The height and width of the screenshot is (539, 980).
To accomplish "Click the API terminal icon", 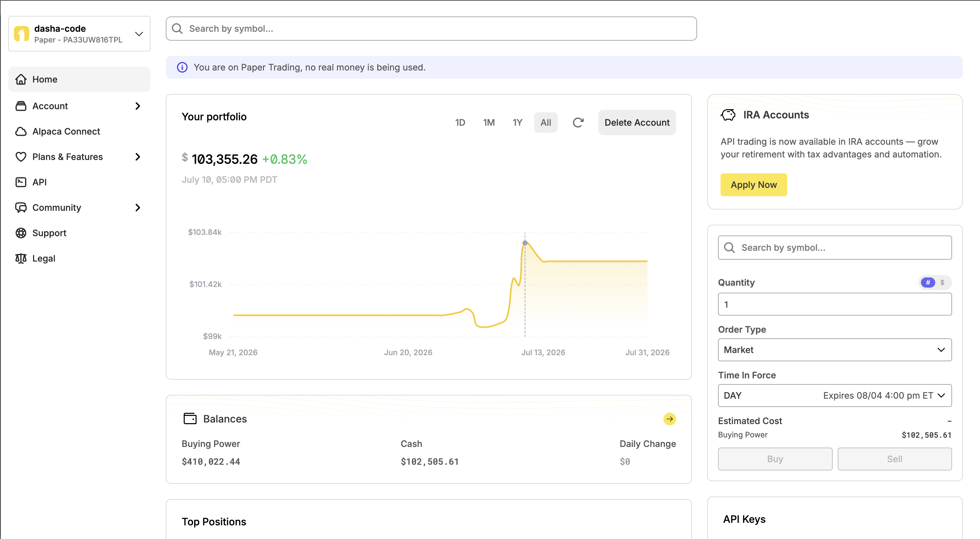I will pyautogui.click(x=21, y=182).
